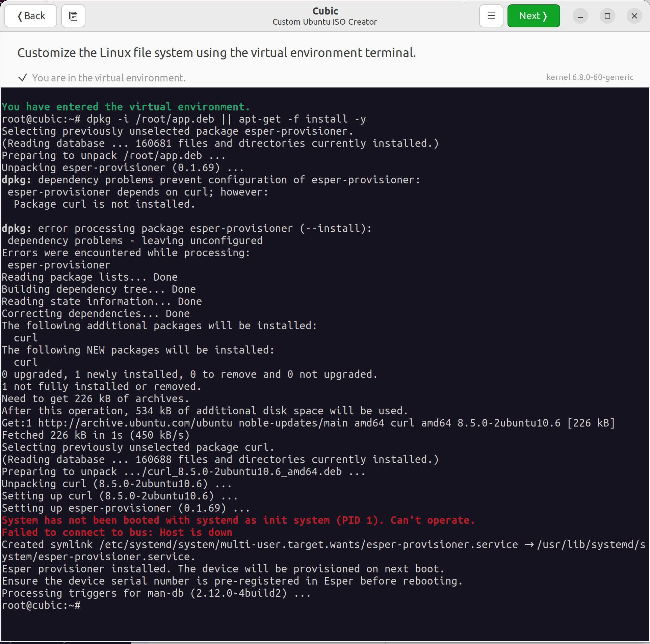Open the hamburger options menu
Image resolution: width=650 pixels, height=644 pixels.
[x=491, y=16]
